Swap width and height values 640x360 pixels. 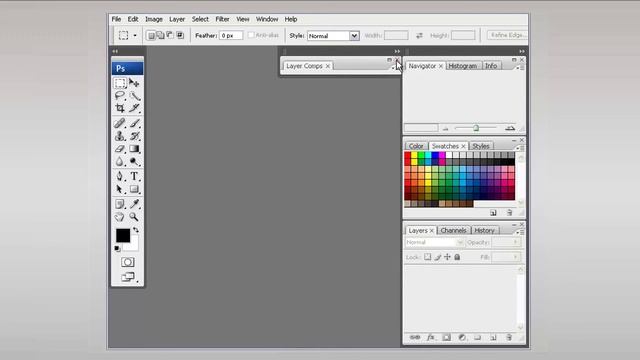(419, 36)
